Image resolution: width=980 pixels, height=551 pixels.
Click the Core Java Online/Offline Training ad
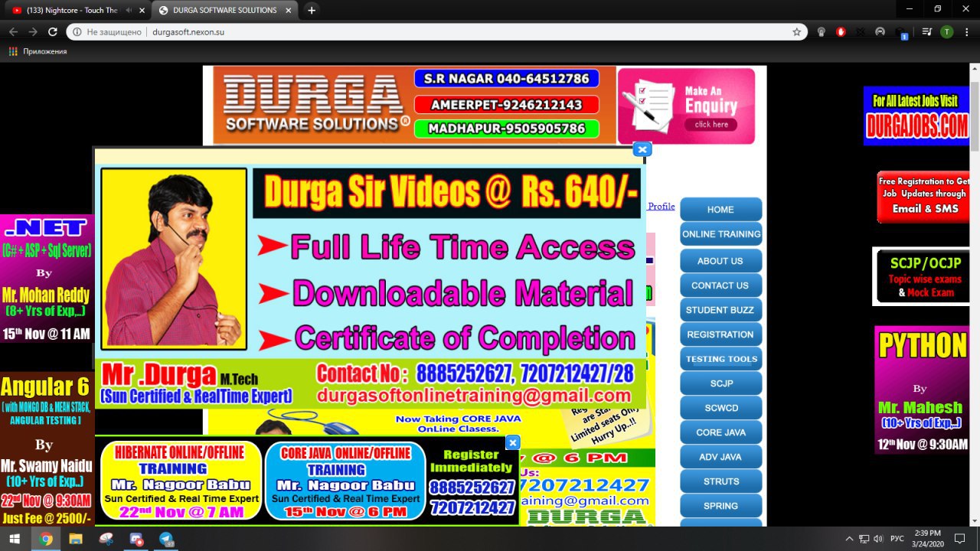click(x=345, y=481)
